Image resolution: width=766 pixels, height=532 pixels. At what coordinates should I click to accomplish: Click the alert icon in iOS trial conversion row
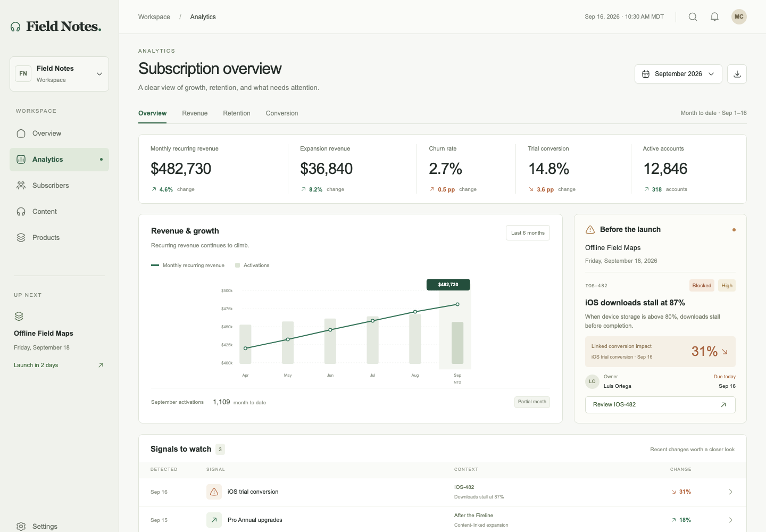(x=214, y=492)
